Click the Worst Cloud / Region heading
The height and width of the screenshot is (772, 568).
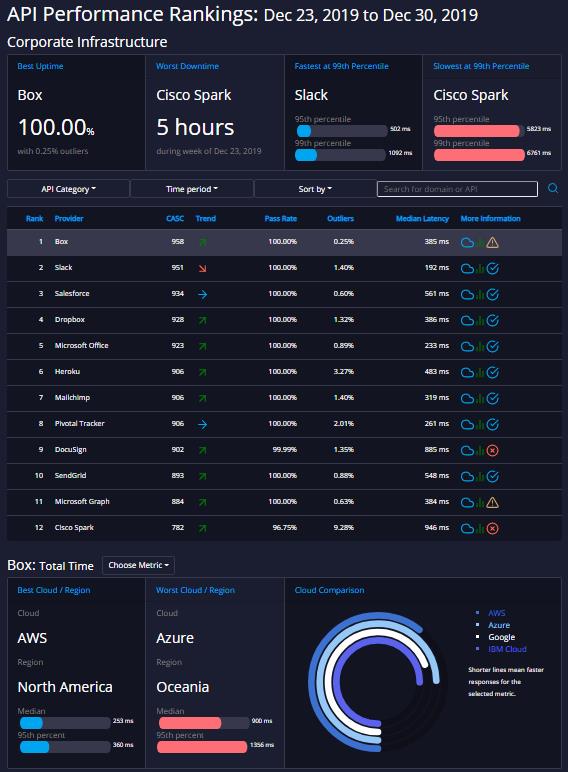(x=195, y=590)
